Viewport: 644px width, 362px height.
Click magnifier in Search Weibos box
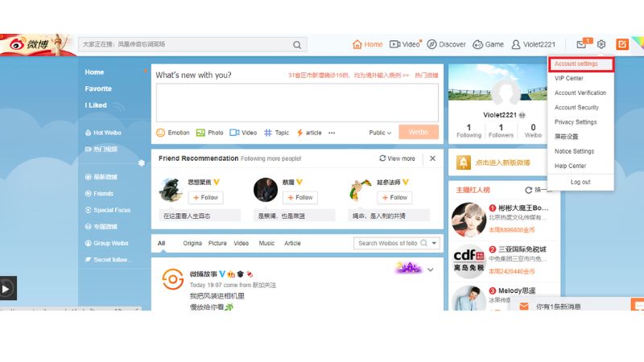pyautogui.click(x=424, y=244)
